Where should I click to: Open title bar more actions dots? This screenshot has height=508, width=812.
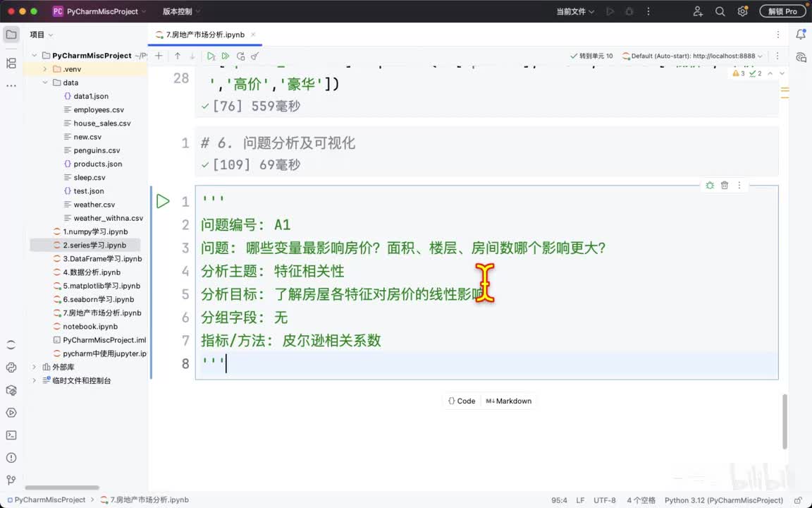[648, 11]
